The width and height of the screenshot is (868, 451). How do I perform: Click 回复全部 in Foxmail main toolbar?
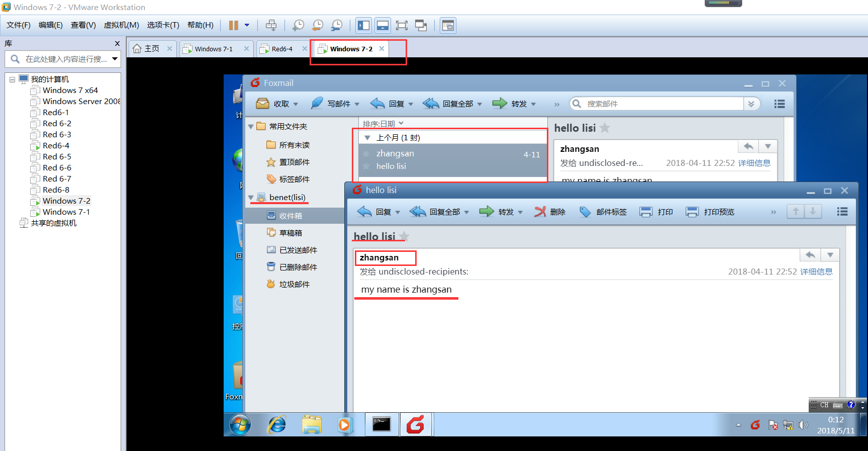pos(447,104)
